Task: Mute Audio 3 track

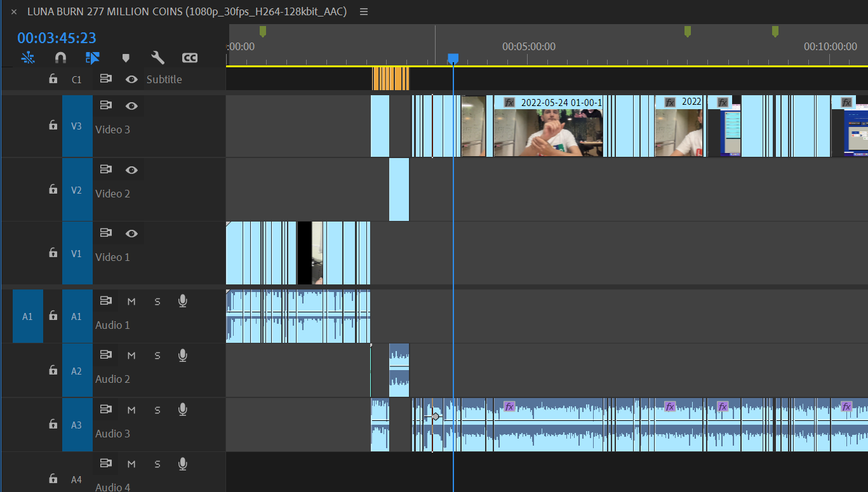Action: [x=131, y=410]
